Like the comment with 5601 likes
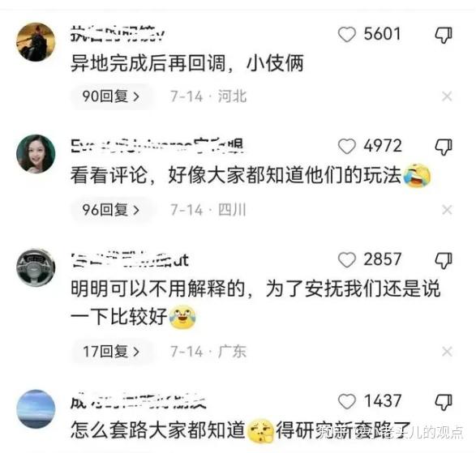This screenshot has height=453, width=476. pos(347,34)
